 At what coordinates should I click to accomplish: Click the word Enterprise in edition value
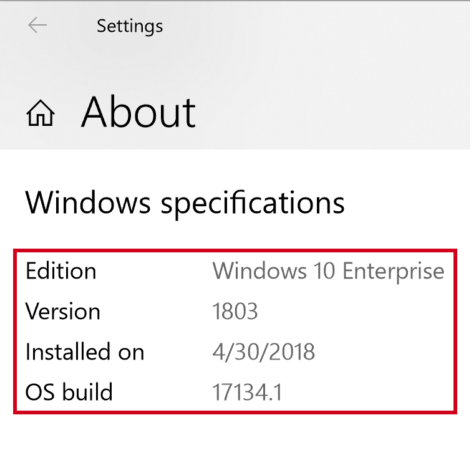394,273
